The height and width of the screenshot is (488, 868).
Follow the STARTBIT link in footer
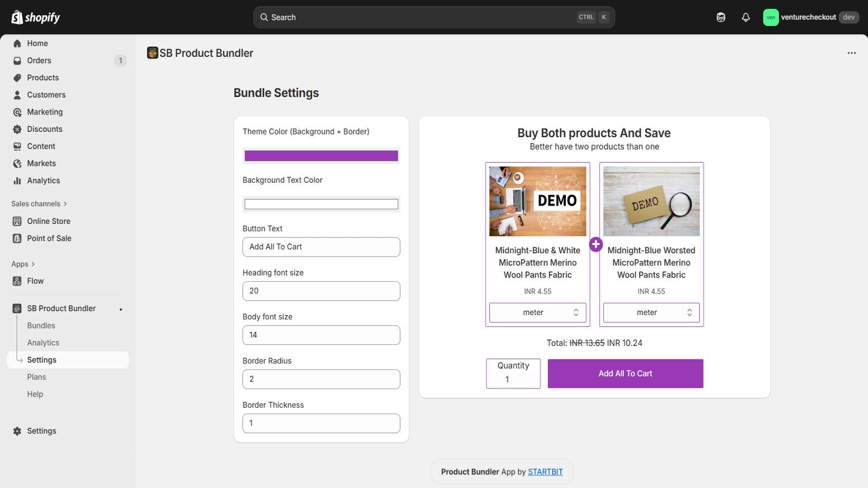[x=545, y=472]
